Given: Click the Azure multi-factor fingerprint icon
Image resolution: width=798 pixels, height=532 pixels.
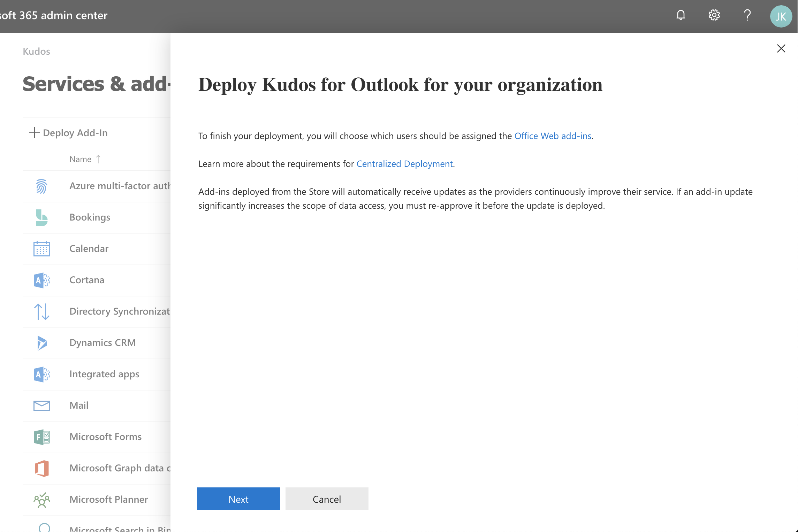Looking at the screenshot, I should click(41, 186).
